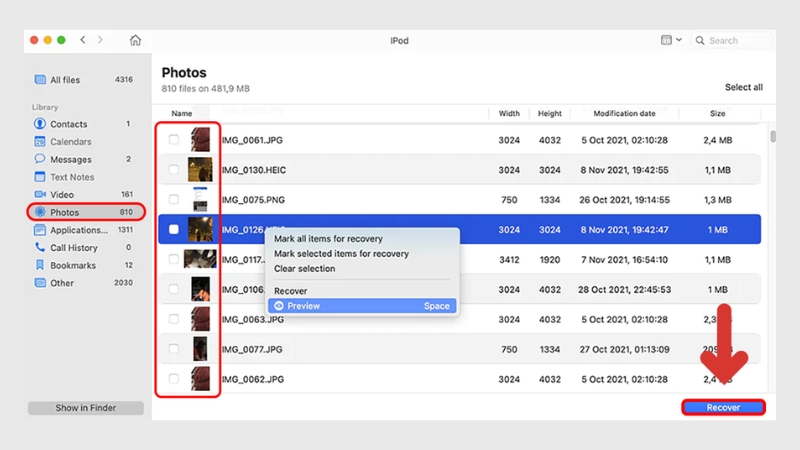Viewport: 800px width, 450px height.
Task: Click the back navigation arrow
Action: pos(83,40)
